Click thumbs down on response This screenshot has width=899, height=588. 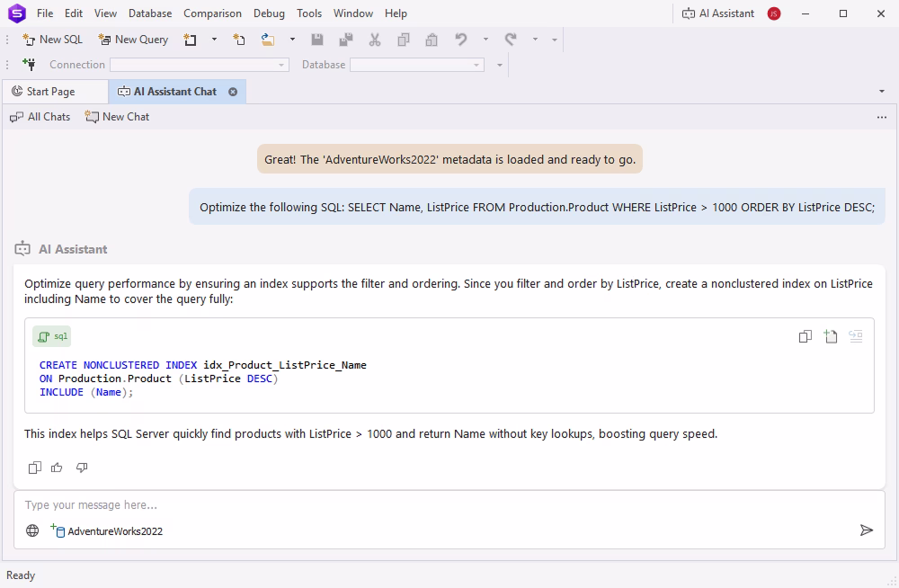tap(82, 468)
